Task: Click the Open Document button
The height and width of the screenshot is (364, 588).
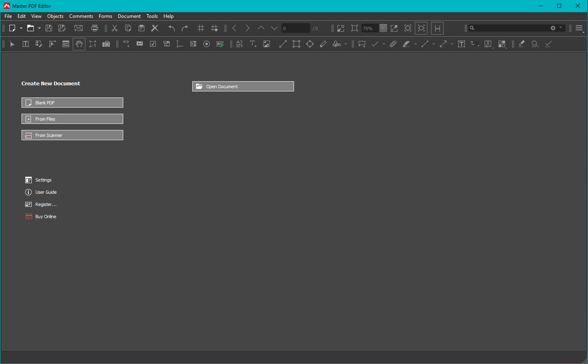Action: pyautogui.click(x=243, y=87)
